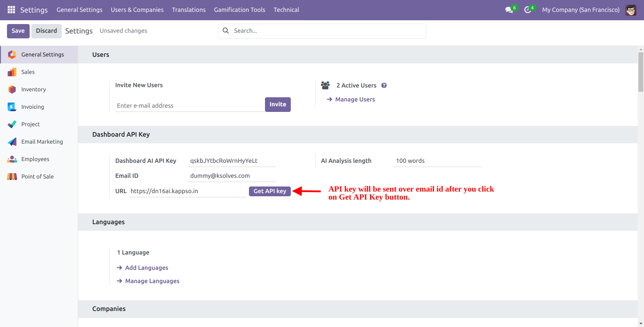Viewport: 644px width, 327px height.
Task: Open the Translations menu
Action: point(189,10)
